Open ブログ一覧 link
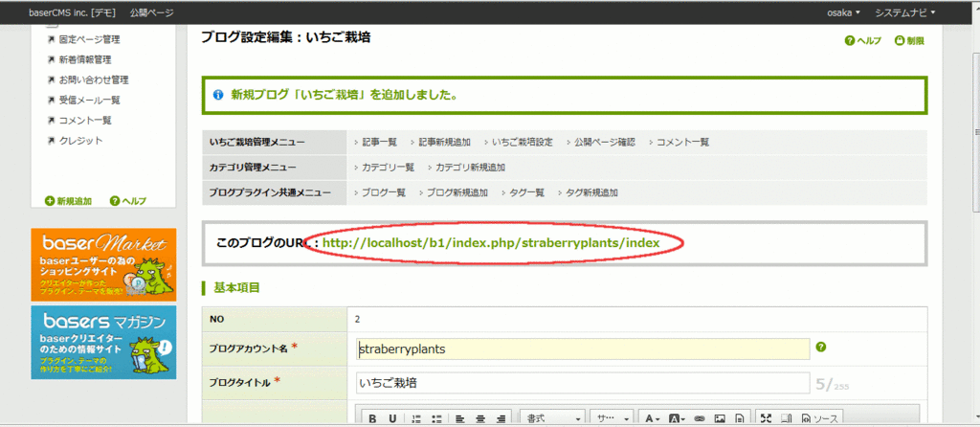This screenshot has height=427, width=980. pyautogui.click(x=384, y=193)
